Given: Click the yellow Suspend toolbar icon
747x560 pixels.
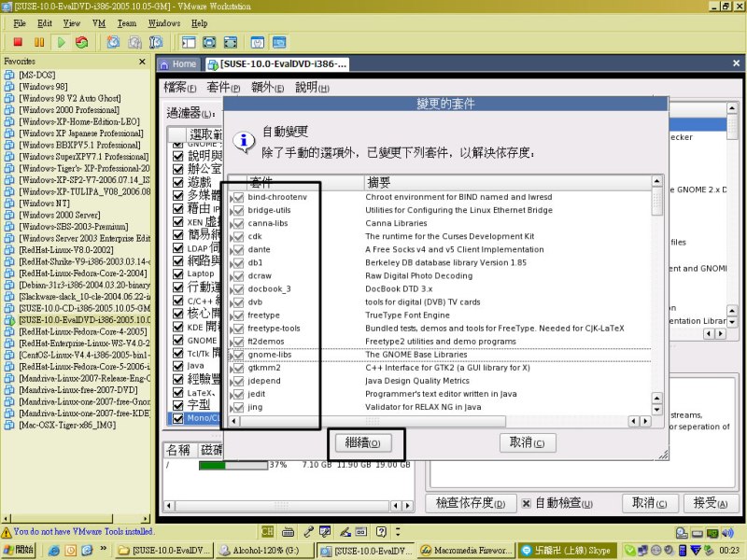Looking at the screenshot, I should (x=39, y=42).
